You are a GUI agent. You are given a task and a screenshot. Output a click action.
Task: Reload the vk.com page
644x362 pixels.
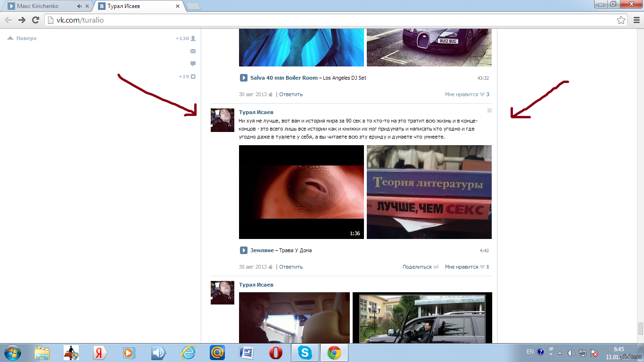pyautogui.click(x=35, y=20)
